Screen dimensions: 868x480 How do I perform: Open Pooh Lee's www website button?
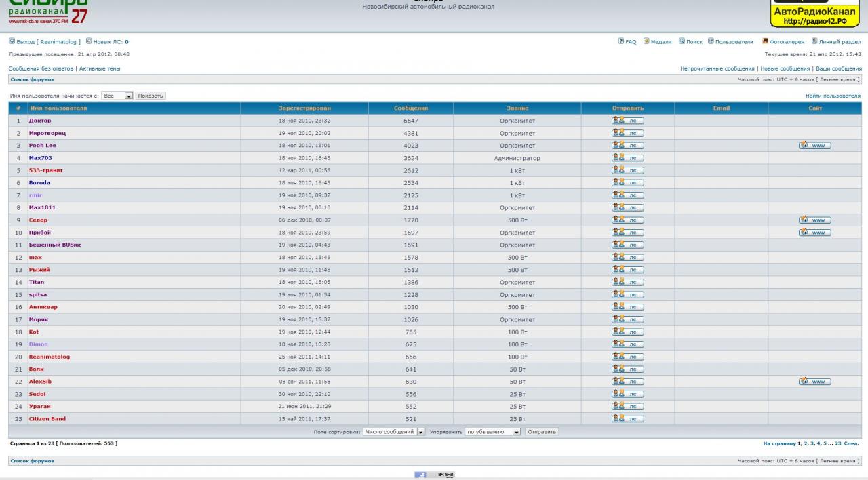pos(814,145)
